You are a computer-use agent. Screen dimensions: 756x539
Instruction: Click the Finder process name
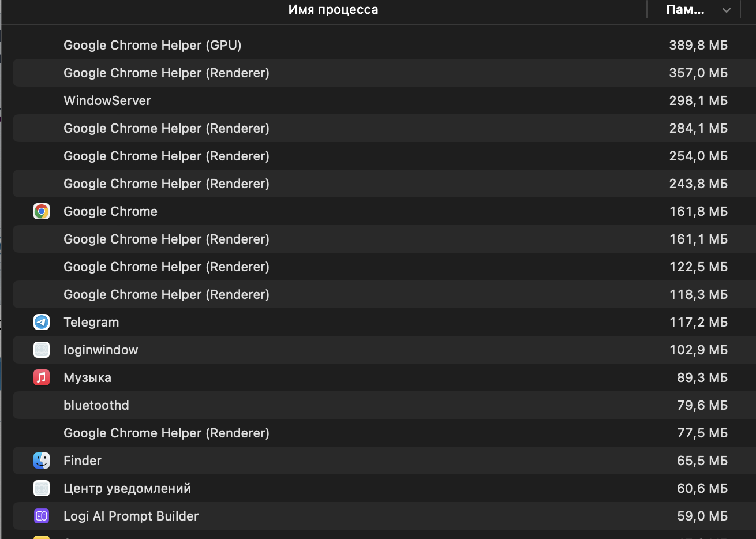coord(83,461)
